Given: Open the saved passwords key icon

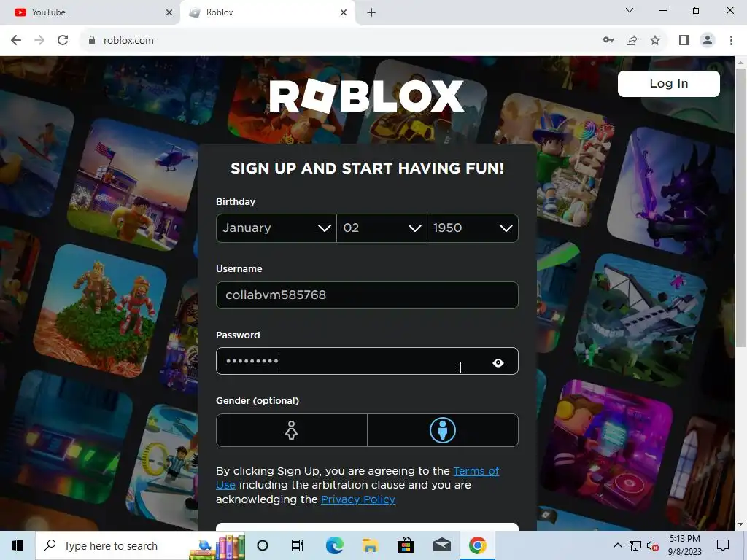Looking at the screenshot, I should coord(608,41).
